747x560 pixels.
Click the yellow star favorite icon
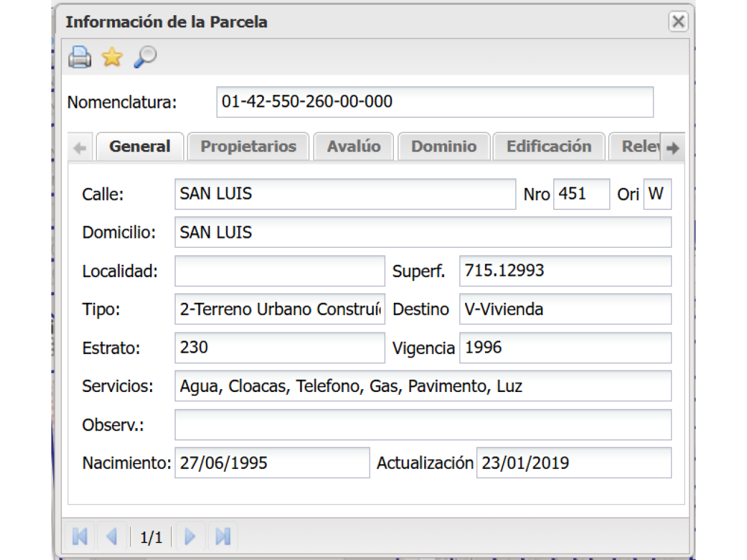coord(111,57)
